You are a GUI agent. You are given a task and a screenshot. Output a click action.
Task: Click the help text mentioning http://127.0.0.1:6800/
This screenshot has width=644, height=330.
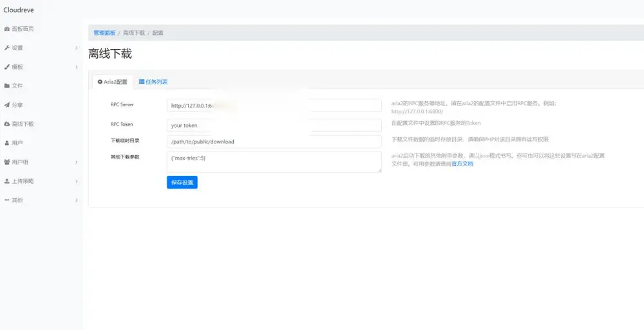click(x=473, y=107)
